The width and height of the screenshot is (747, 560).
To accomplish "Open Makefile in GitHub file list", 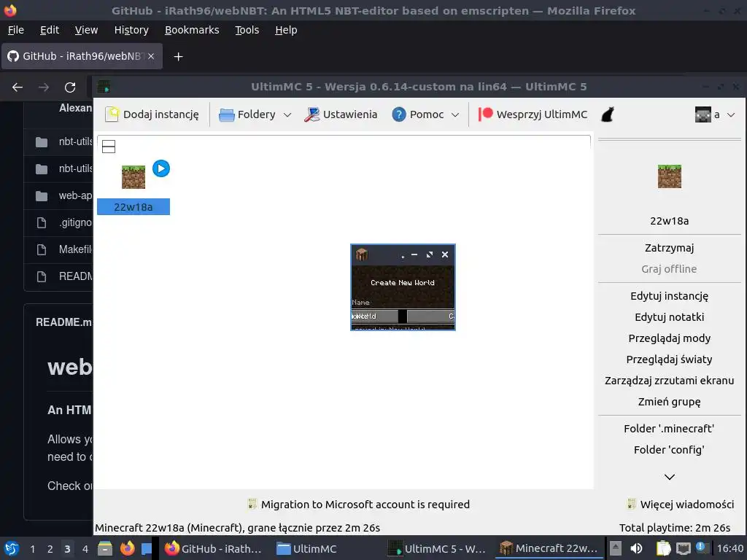I will [x=75, y=249].
